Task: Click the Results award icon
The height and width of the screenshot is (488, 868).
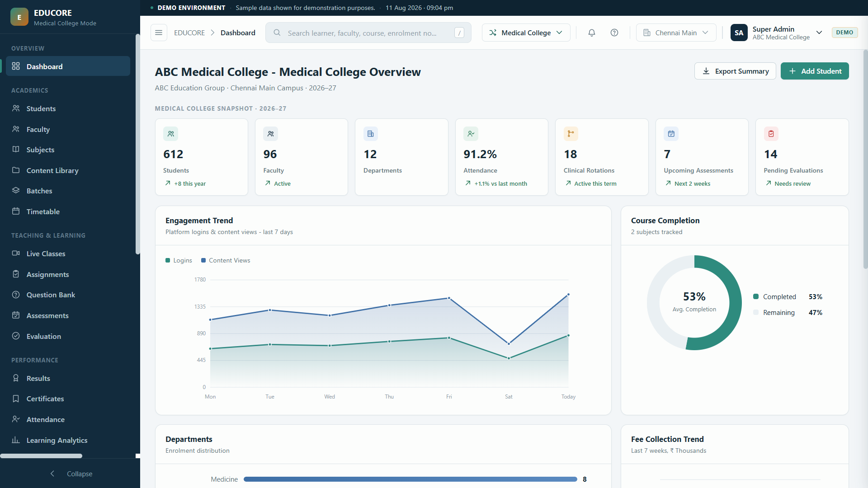Action: (16, 378)
